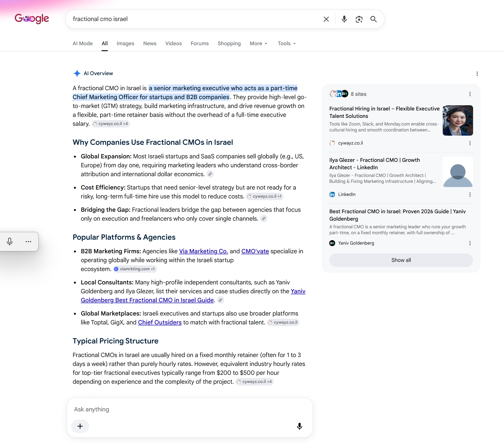The height and width of the screenshot is (443, 504).
Task: Click Fractional Hiring result thumbnail image
Action: click(x=458, y=120)
